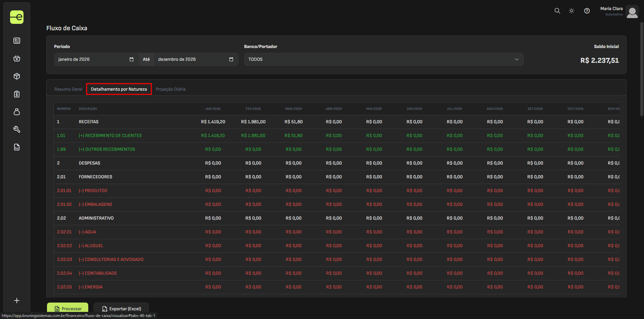
Task: Open the contacts card sidebar icon
Action: click(x=17, y=41)
